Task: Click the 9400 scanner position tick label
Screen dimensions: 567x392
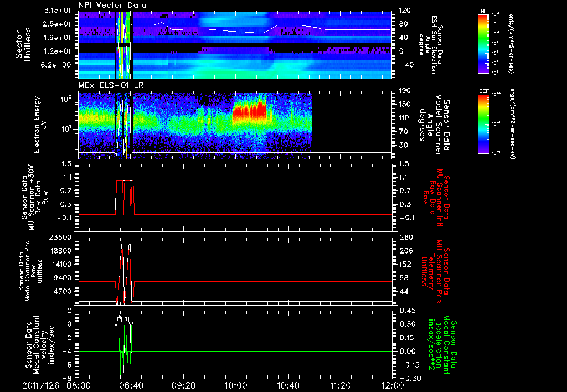Action: 63,278
